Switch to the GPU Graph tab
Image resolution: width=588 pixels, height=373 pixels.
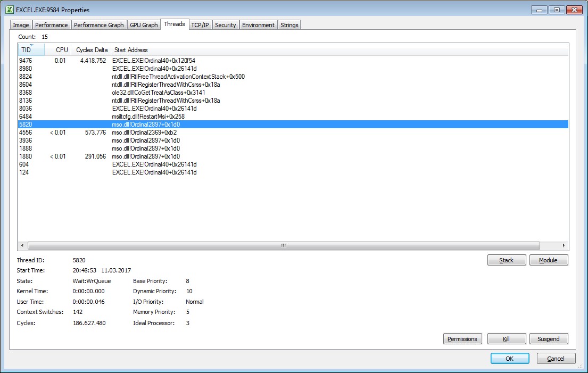(x=144, y=24)
